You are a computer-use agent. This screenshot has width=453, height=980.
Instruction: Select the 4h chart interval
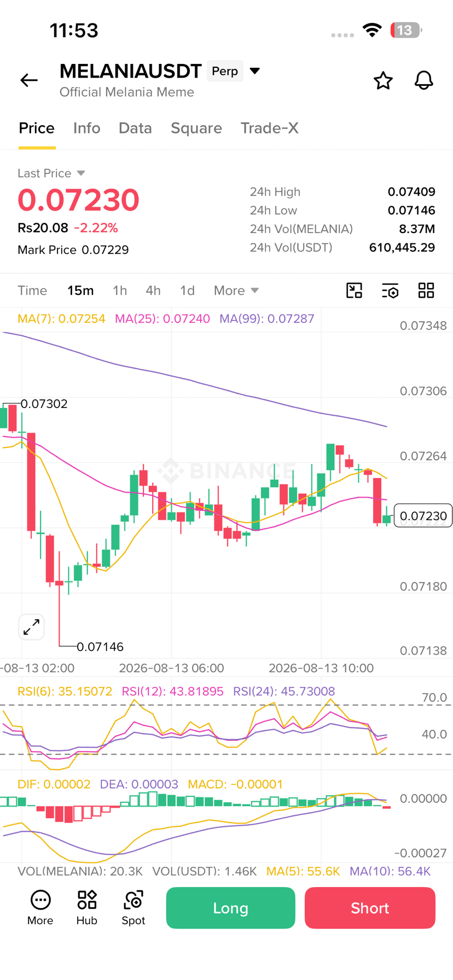click(153, 290)
